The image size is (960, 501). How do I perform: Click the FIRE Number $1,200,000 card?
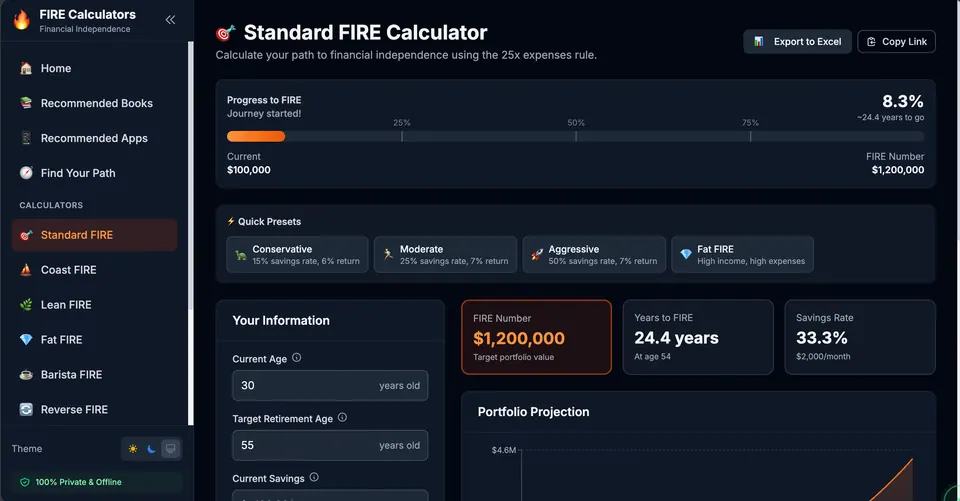[536, 337]
